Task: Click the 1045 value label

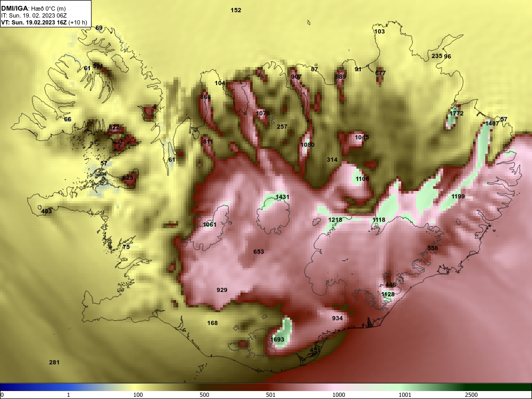Action: coord(362,137)
